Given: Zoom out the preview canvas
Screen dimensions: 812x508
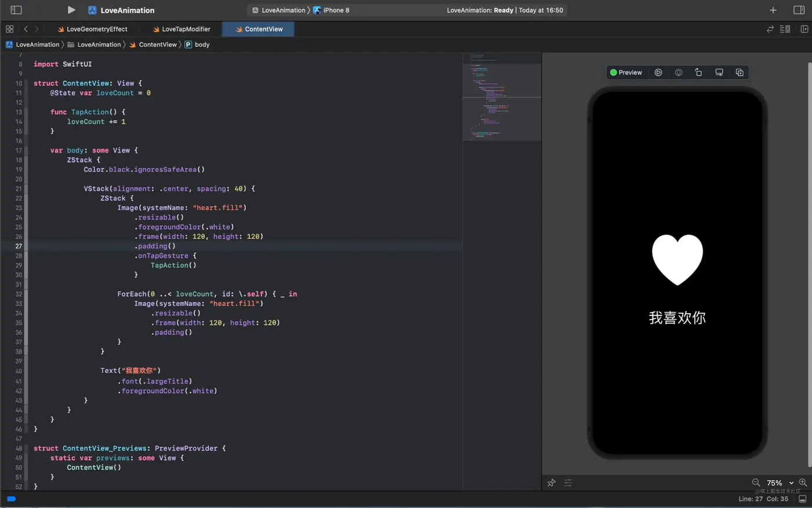Looking at the screenshot, I should pyautogui.click(x=756, y=482).
